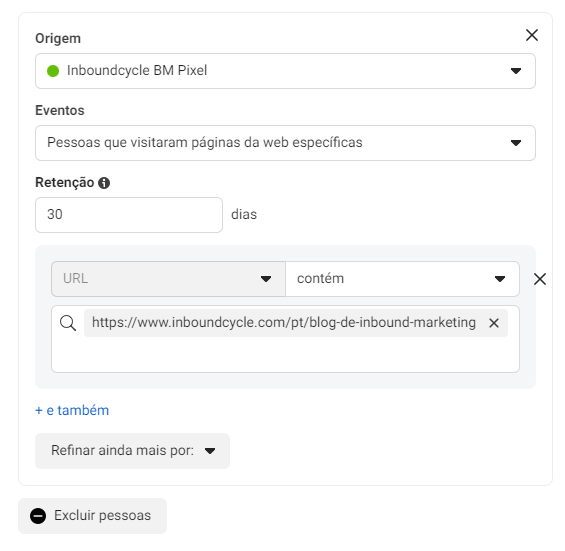Click the Origem dropdown arrow
565x551 pixels.
pyautogui.click(x=516, y=71)
